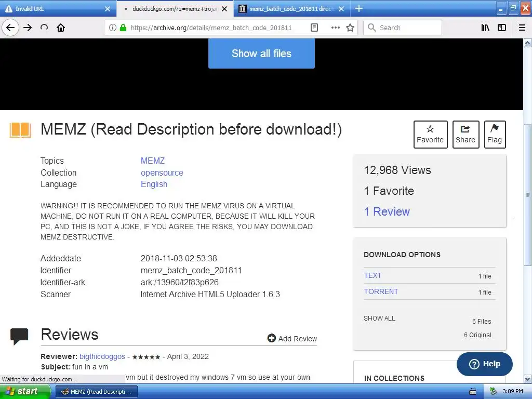This screenshot has width=532, height=399.
Task: Open a new browser tab
Action: (358, 8)
